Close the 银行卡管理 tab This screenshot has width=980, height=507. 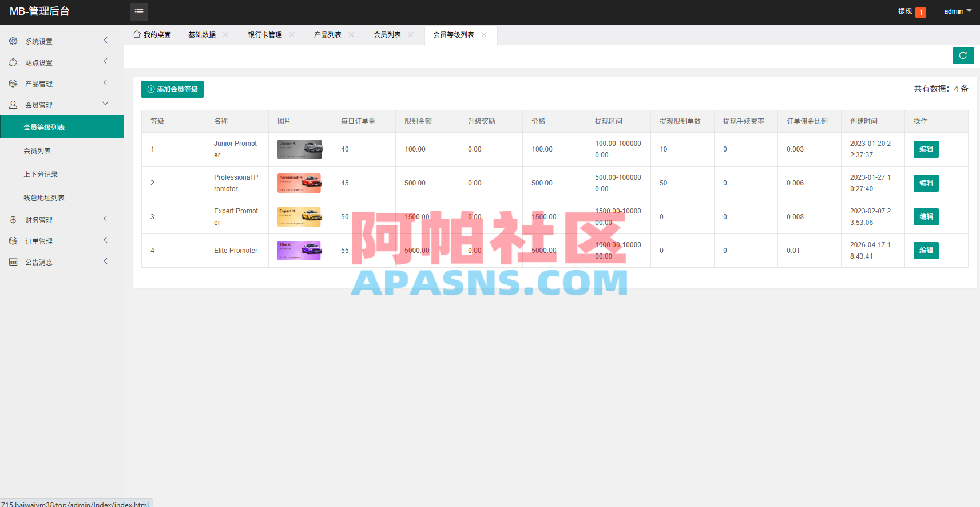[292, 35]
